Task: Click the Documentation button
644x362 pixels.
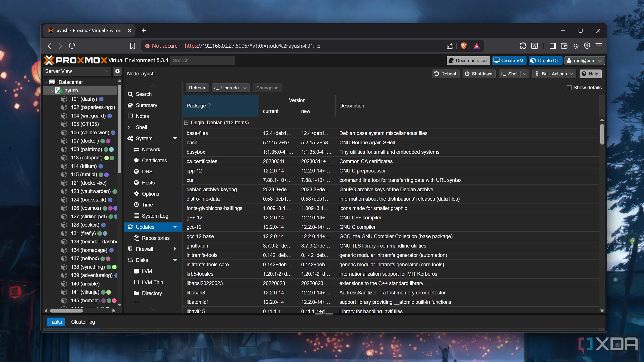Action: pyautogui.click(x=468, y=61)
